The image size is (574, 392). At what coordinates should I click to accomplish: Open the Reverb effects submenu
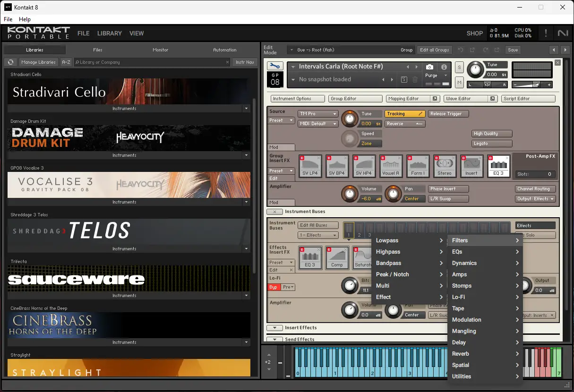point(486,354)
